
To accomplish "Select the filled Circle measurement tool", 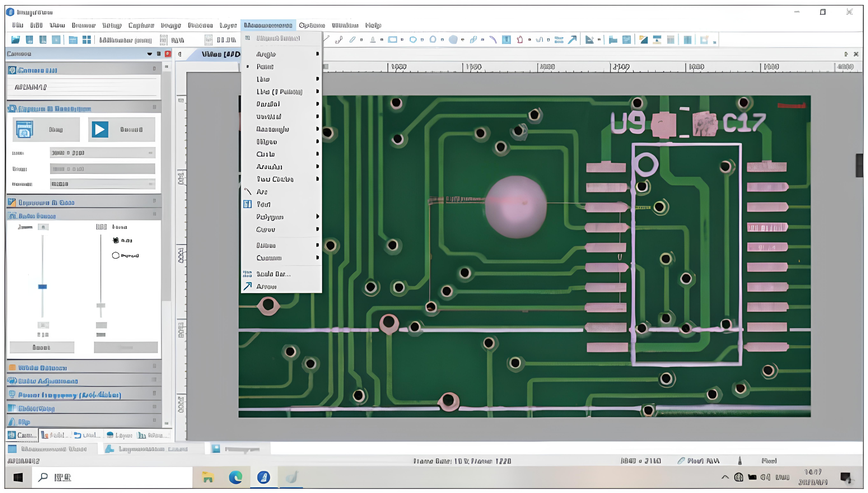I will (453, 40).
